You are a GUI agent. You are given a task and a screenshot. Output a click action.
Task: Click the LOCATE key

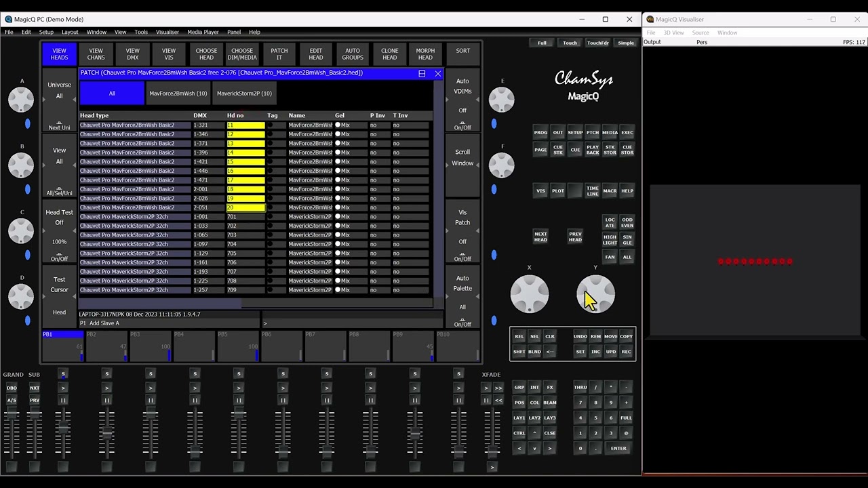tap(610, 222)
